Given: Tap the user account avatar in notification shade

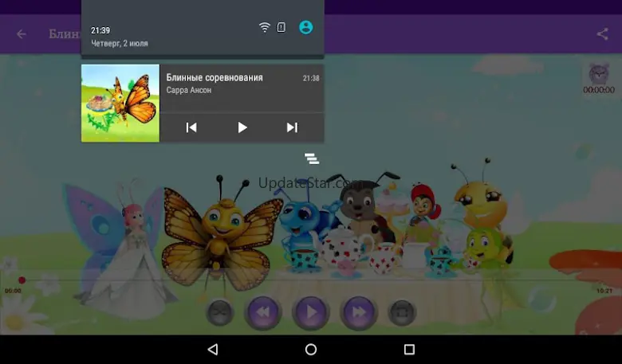Looking at the screenshot, I should point(306,27).
